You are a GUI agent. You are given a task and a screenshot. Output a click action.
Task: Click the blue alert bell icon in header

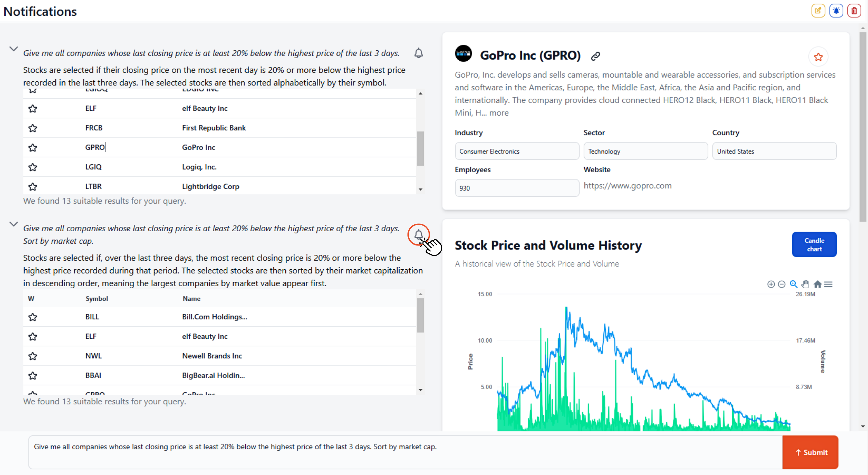pos(836,11)
